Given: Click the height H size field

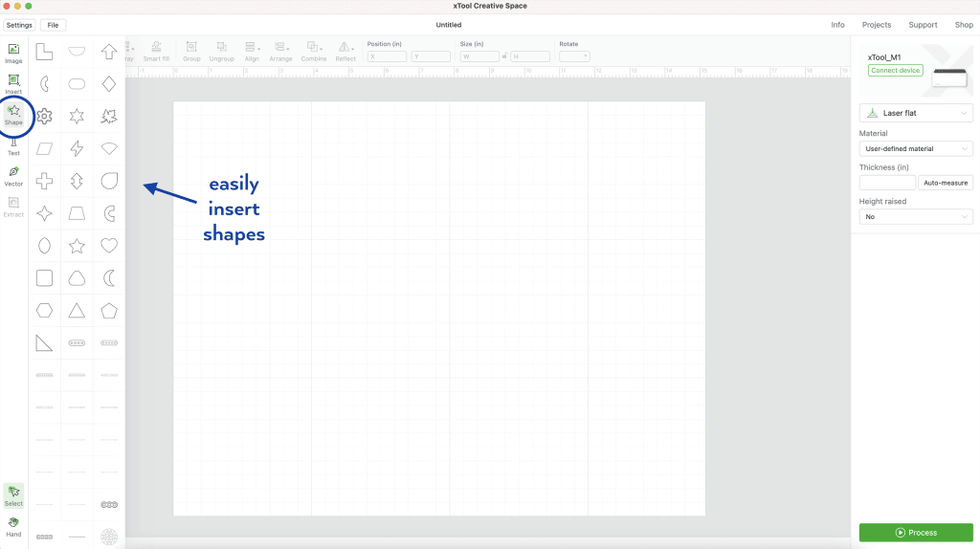Looking at the screenshot, I should 530,56.
